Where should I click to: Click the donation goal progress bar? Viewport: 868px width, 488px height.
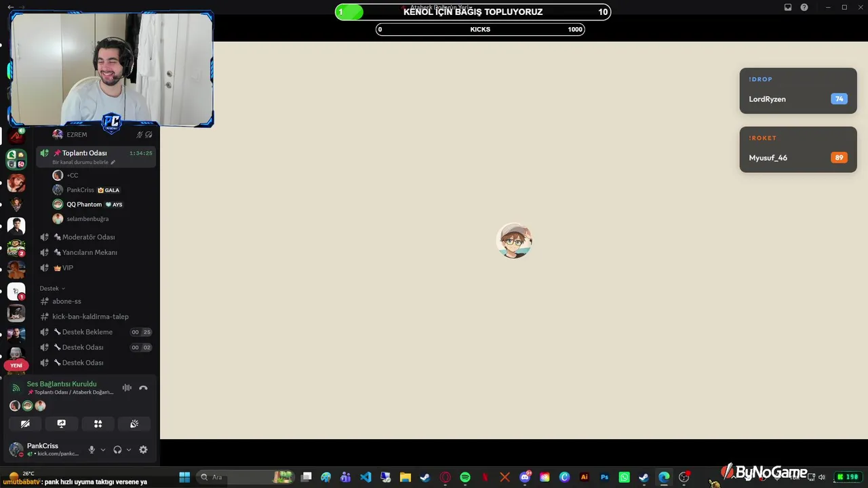pos(473,12)
